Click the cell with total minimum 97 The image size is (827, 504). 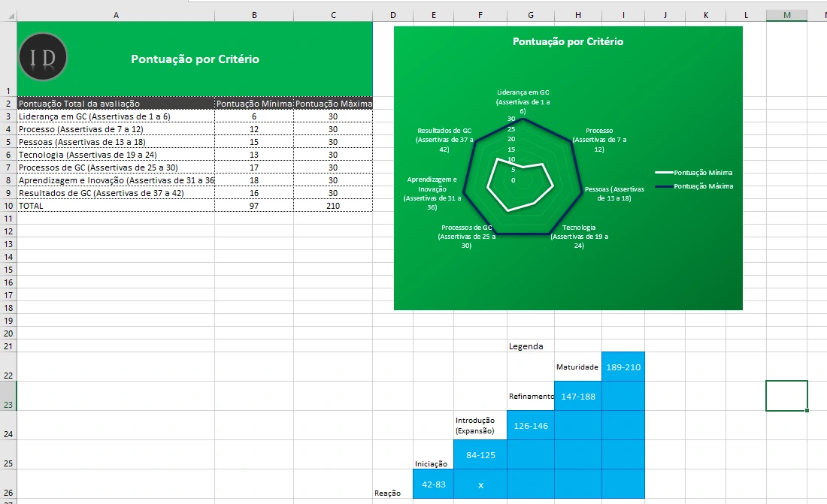coord(254,205)
